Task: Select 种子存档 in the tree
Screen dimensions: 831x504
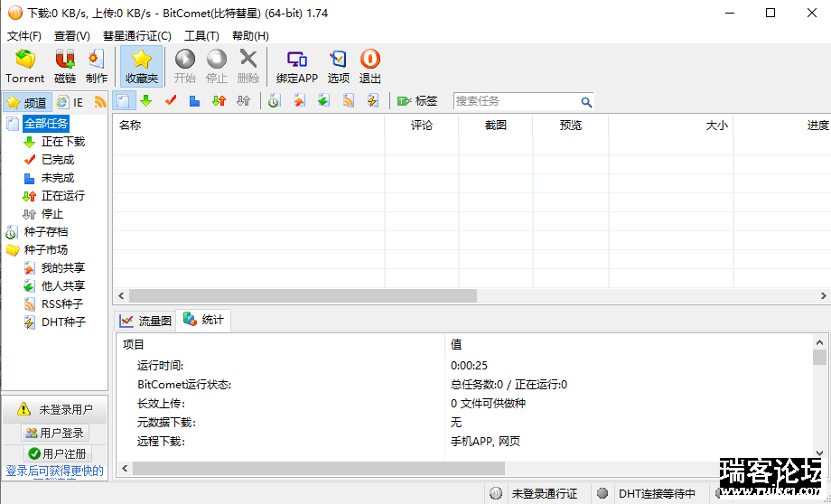Action: click(45, 232)
